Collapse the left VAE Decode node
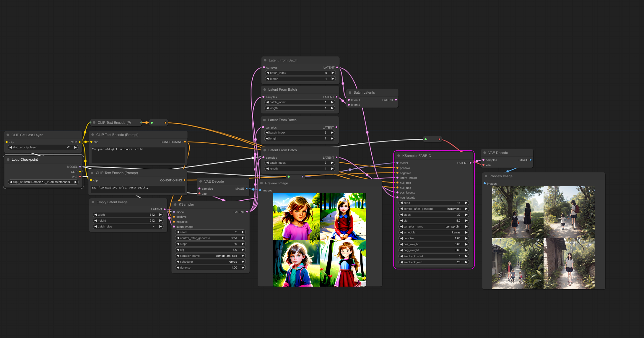This screenshot has height=338, width=644. [201, 181]
